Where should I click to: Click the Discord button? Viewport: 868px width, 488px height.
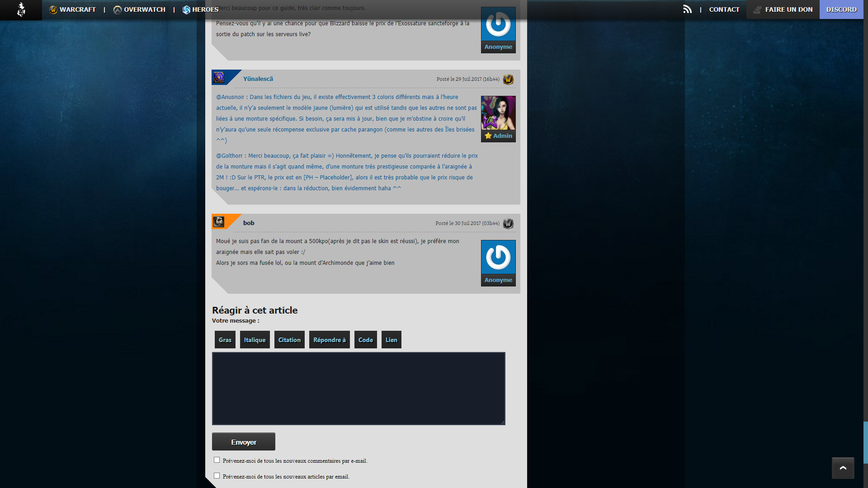pos(841,9)
